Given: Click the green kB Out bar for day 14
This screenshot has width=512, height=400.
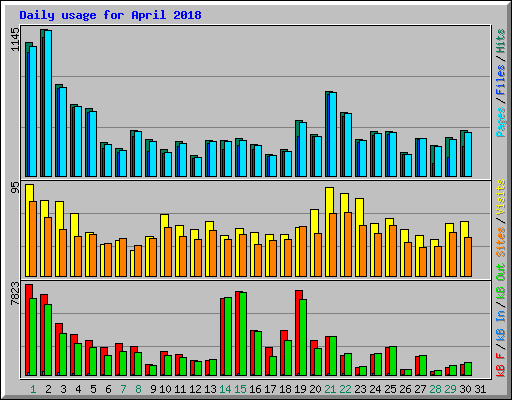Looking at the screenshot, I should pos(228,337).
